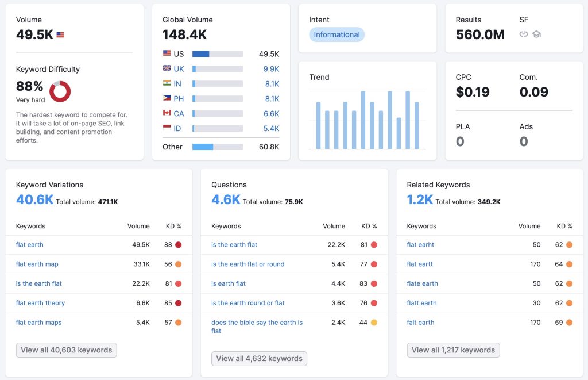Click the 5.4K Indonesia volume value

271,128
